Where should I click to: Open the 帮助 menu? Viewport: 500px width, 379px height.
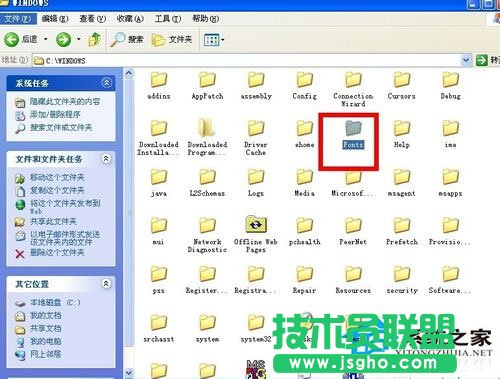pos(205,19)
